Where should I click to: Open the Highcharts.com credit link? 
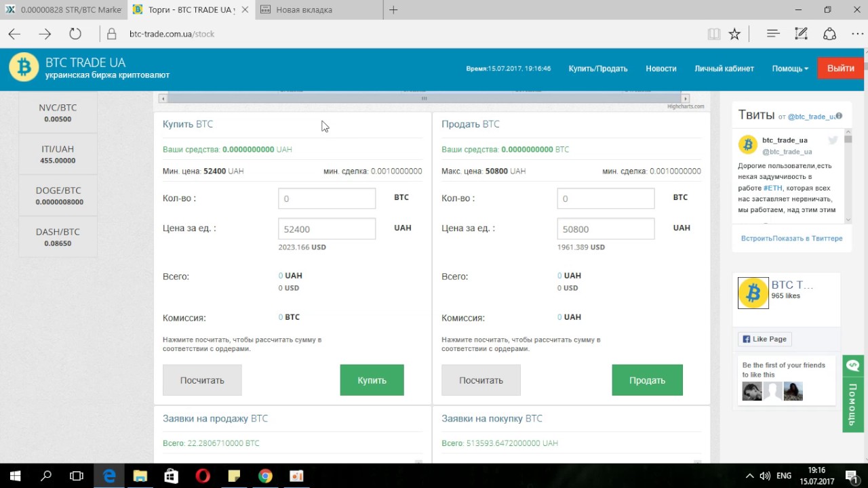tap(686, 106)
